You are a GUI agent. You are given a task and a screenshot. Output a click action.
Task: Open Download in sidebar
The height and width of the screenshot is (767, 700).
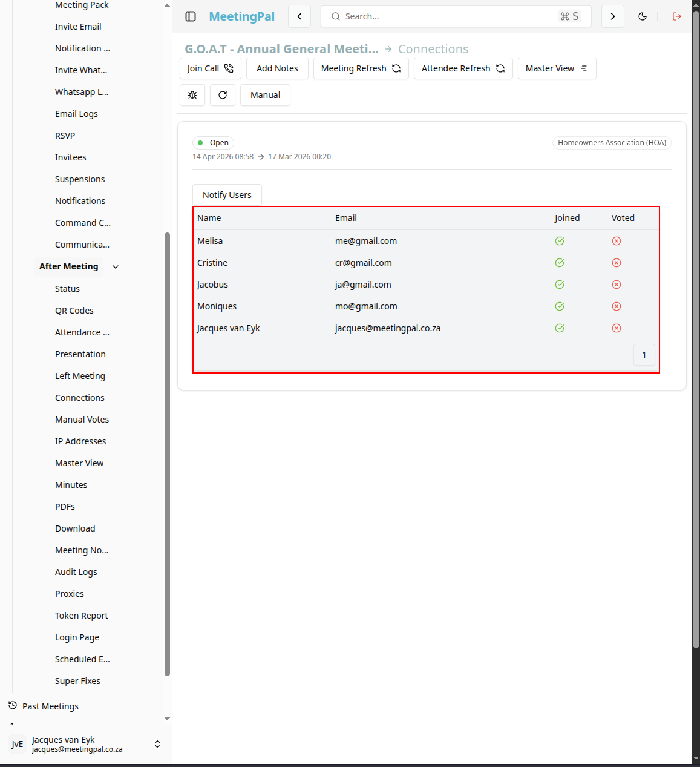[x=75, y=528]
